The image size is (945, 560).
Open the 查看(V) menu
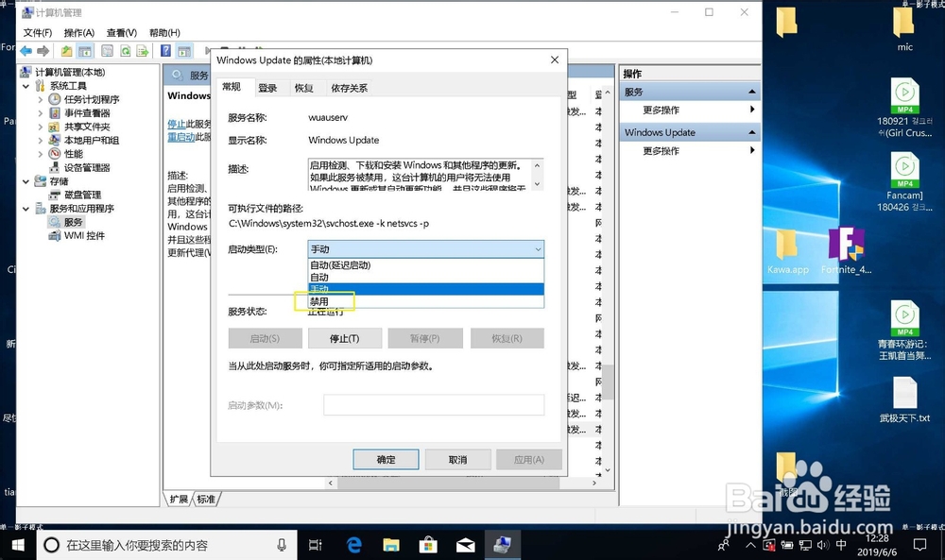[x=120, y=32]
